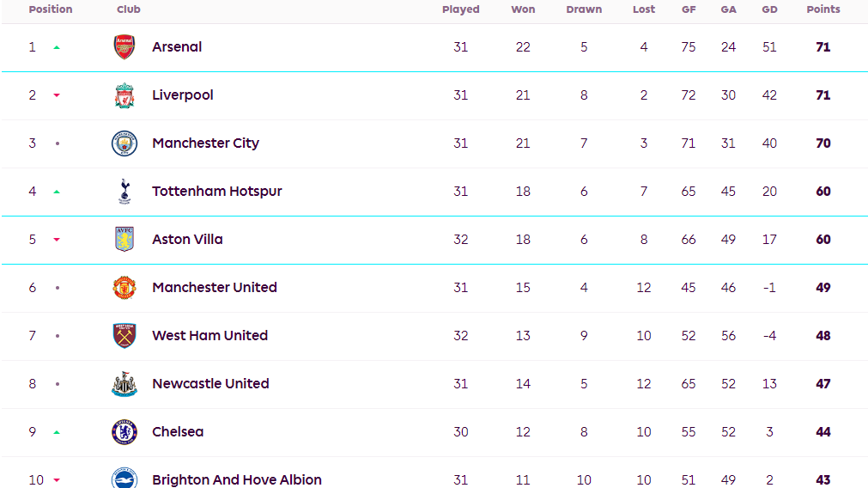Click Liverpool's red down-arrow position indicator
The height and width of the screenshot is (488, 868).
tap(57, 95)
